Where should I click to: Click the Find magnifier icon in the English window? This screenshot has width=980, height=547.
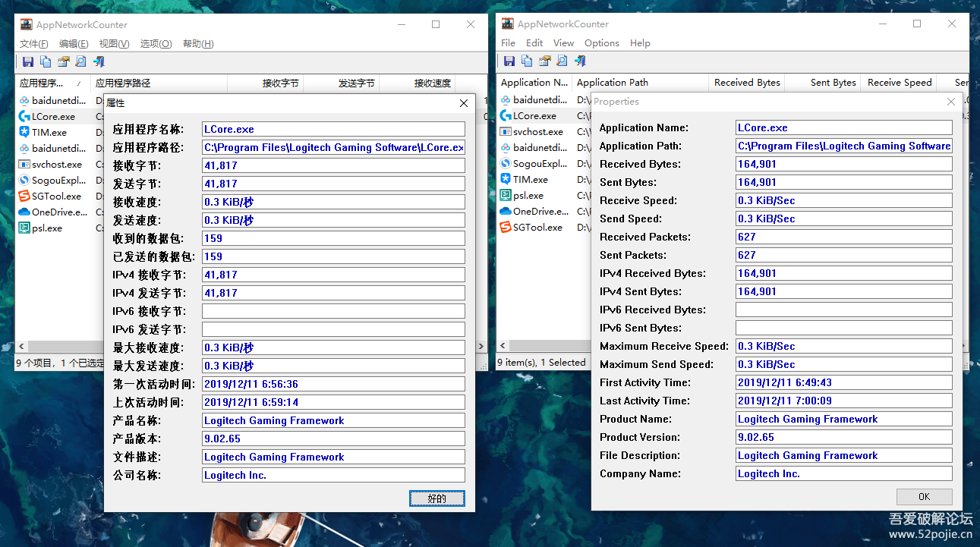point(562,61)
